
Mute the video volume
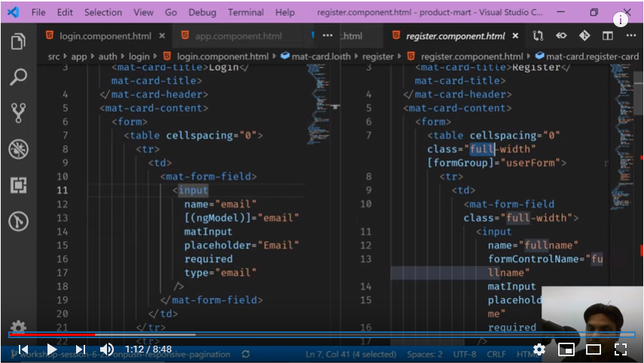pyautogui.click(x=107, y=349)
